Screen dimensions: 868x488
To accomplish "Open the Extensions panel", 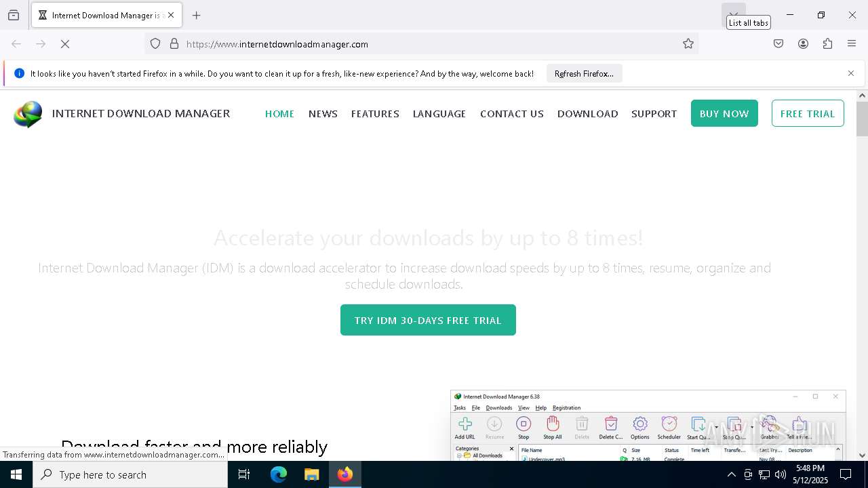I will pos(827,44).
